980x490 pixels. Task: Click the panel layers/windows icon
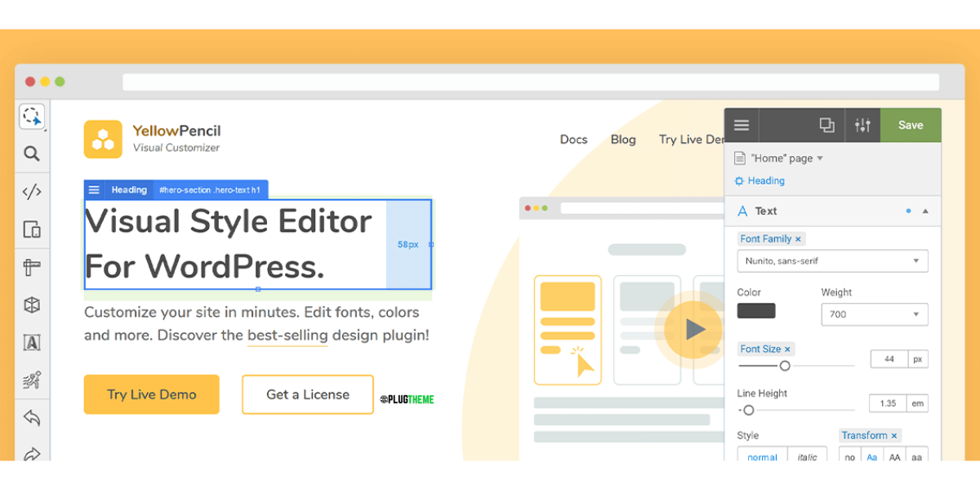826,125
